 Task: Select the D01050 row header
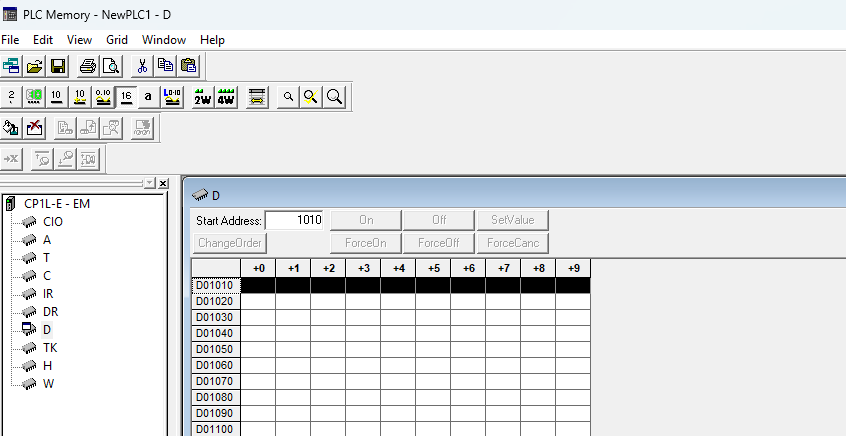point(216,349)
